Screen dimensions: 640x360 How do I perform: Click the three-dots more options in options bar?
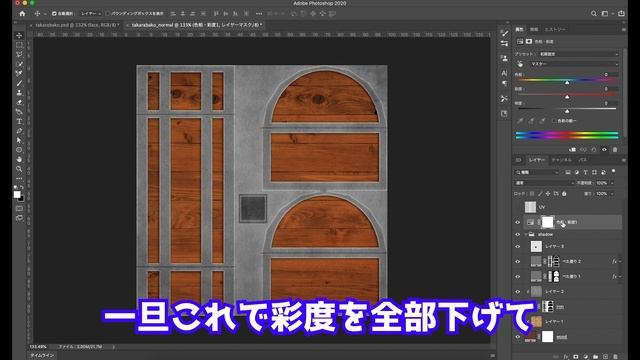click(259, 13)
